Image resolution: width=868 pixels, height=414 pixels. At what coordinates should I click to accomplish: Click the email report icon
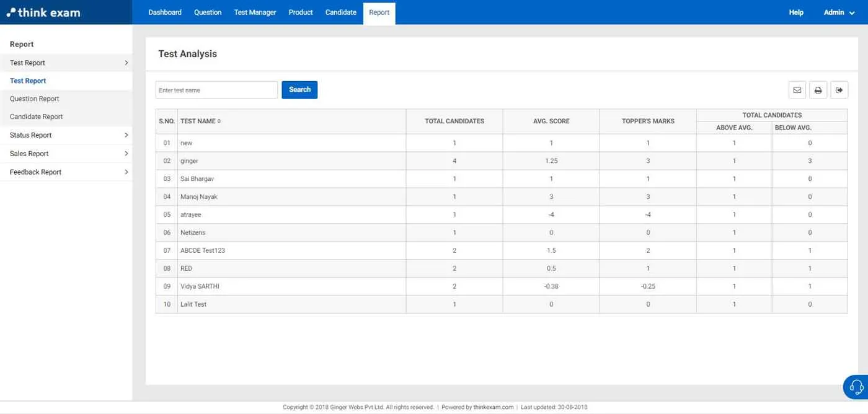click(x=797, y=89)
